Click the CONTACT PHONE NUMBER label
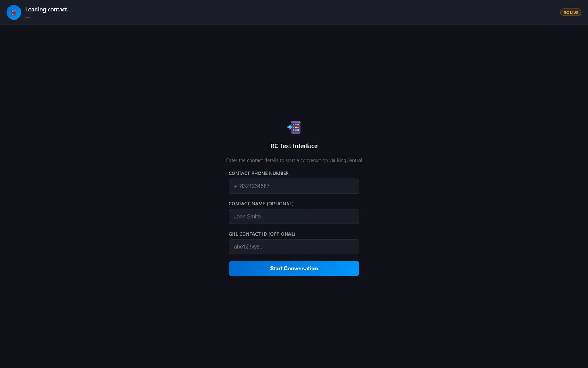 pyautogui.click(x=259, y=173)
